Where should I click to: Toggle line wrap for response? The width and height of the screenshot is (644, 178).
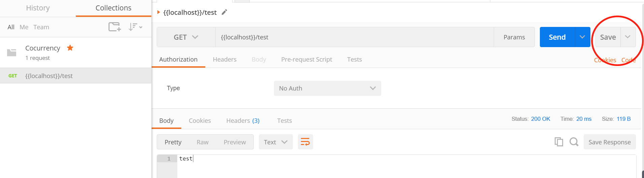coord(305,142)
